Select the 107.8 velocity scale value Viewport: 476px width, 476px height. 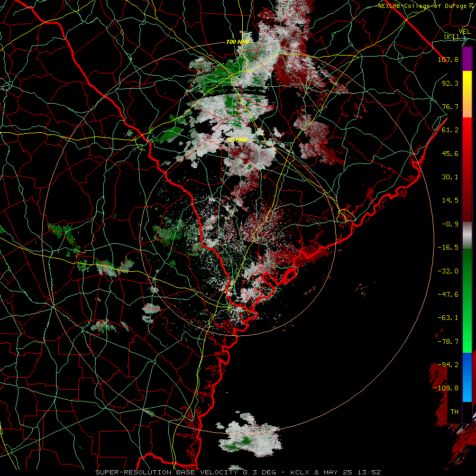[x=448, y=59]
